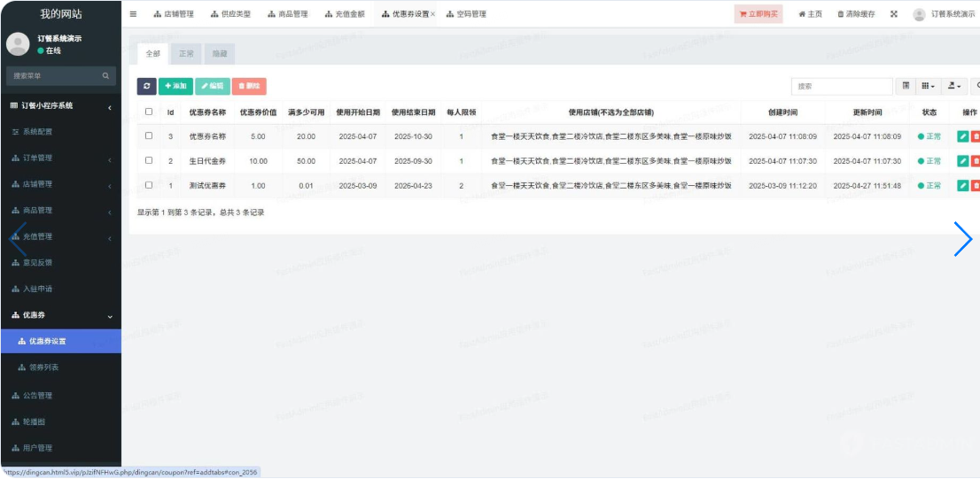980x479 pixels.
Task: Tick the checkbox for 测试优惠券 row
Action: (149, 185)
